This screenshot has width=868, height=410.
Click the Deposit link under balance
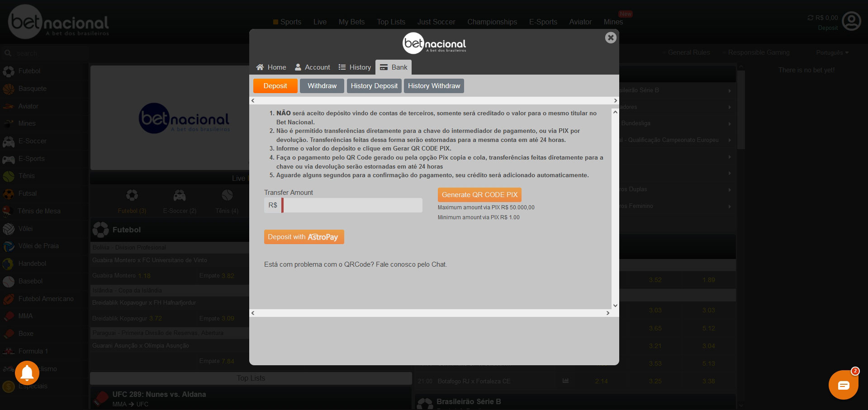[828, 28]
